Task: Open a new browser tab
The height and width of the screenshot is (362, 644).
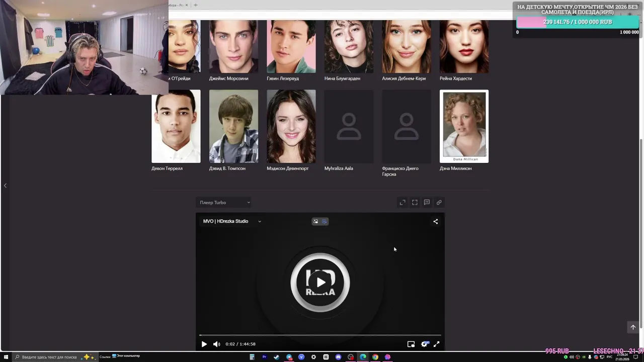Action: click(196, 5)
